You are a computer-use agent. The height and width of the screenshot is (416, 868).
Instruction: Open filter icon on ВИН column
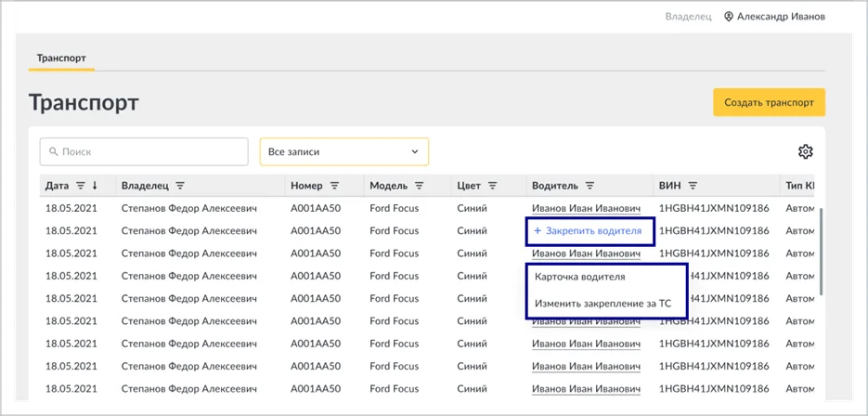pos(693,186)
